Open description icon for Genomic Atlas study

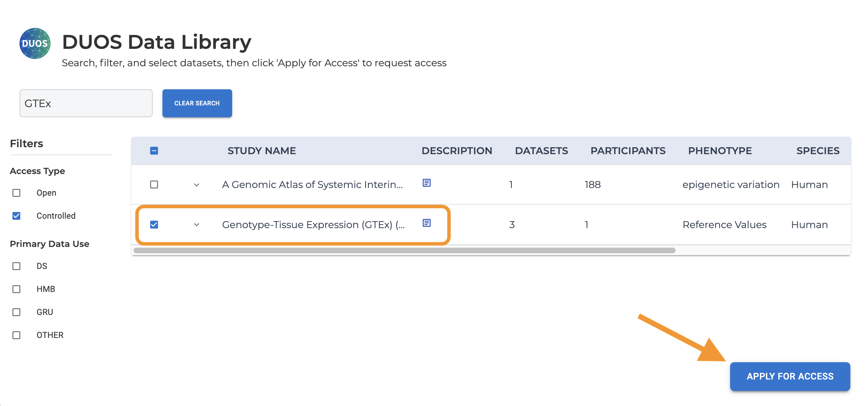coord(427,183)
